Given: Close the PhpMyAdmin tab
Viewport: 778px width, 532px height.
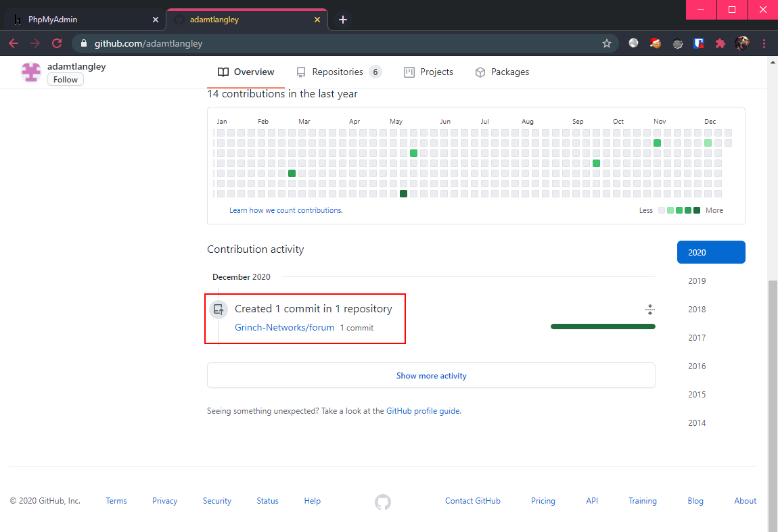Looking at the screenshot, I should tap(156, 20).
